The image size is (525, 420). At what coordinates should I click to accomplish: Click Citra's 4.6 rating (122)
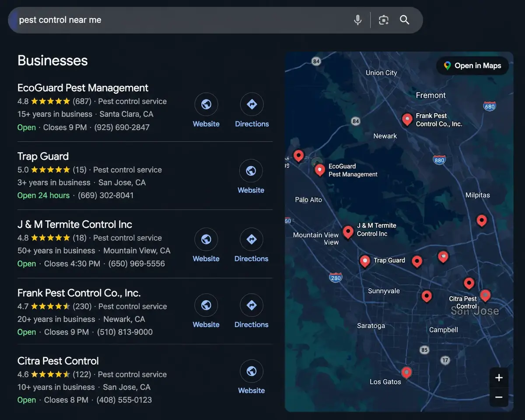(x=54, y=374)
